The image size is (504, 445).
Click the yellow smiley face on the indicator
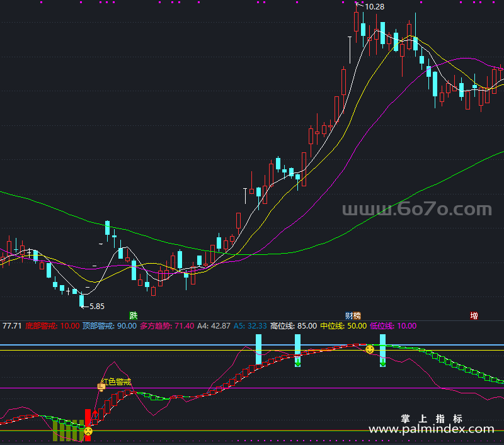(370, 349)
